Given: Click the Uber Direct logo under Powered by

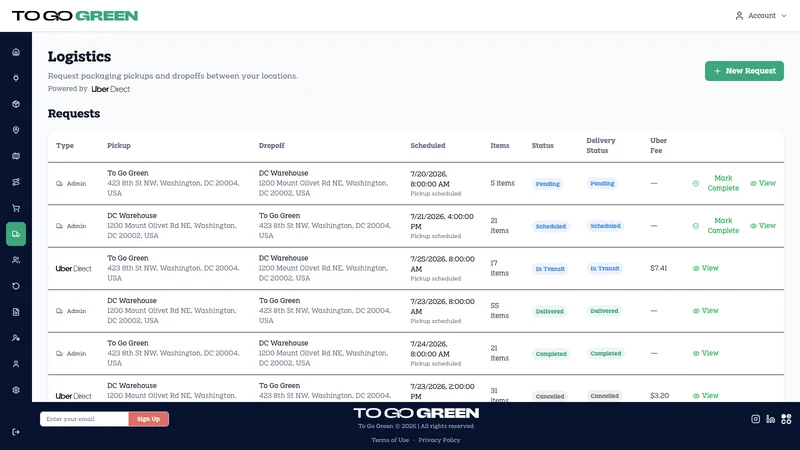Looking at the screenshot, I should 111,89.
